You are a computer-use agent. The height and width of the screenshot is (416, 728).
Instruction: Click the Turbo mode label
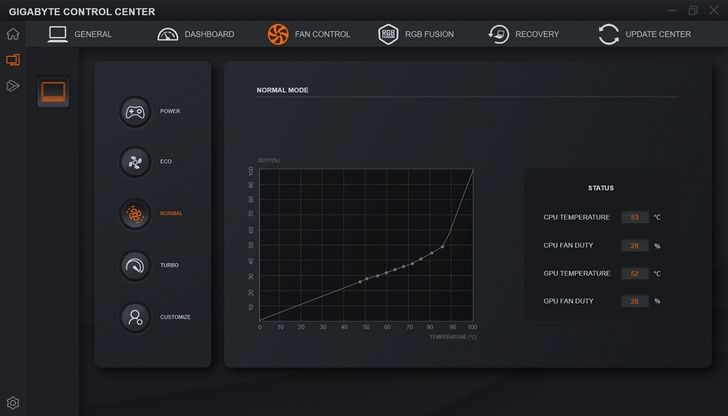pyautogui.click(x=169, y=265)
